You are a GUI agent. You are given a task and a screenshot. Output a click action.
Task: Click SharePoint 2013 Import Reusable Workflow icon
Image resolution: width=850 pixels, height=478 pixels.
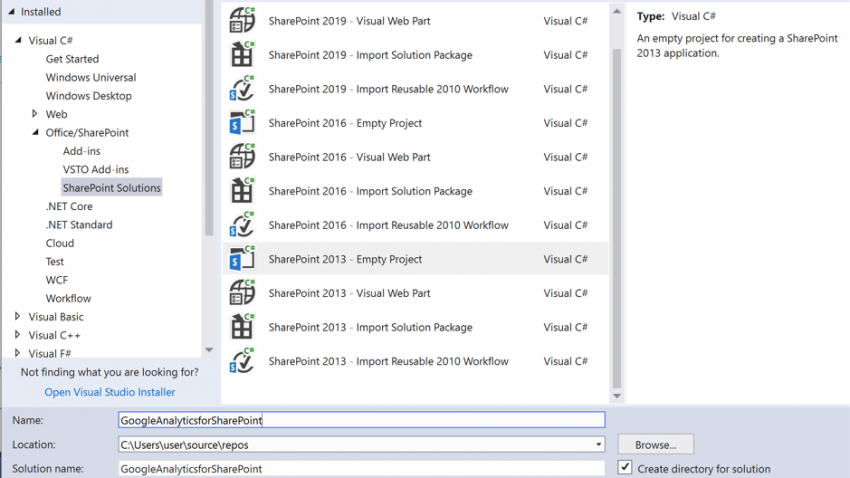point(242,361)
